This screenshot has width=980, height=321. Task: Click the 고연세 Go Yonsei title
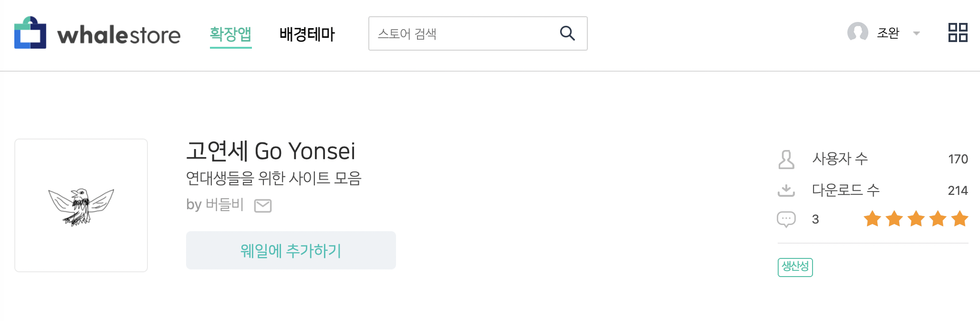click(271, 151)
